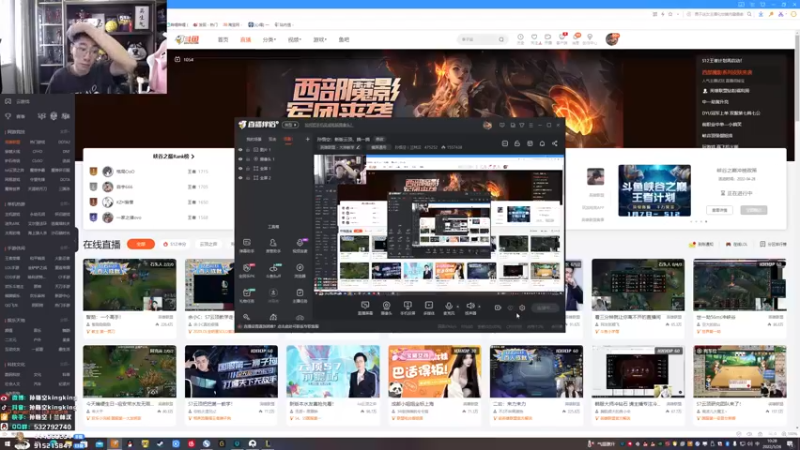Select the orange 全部 filter under 在线直播
Viewport: 800px width, 450px height.
tap(141, 244)
